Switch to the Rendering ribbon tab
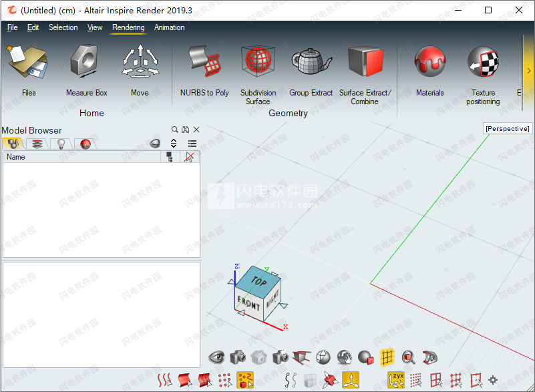Screen dimensions: 535x392 click(x=128, y=27)
